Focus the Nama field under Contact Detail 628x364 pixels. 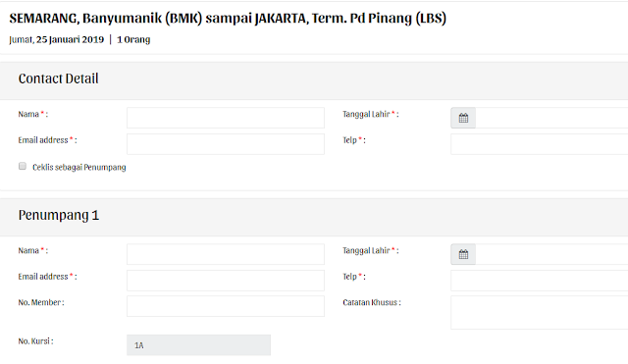point(226,118)
